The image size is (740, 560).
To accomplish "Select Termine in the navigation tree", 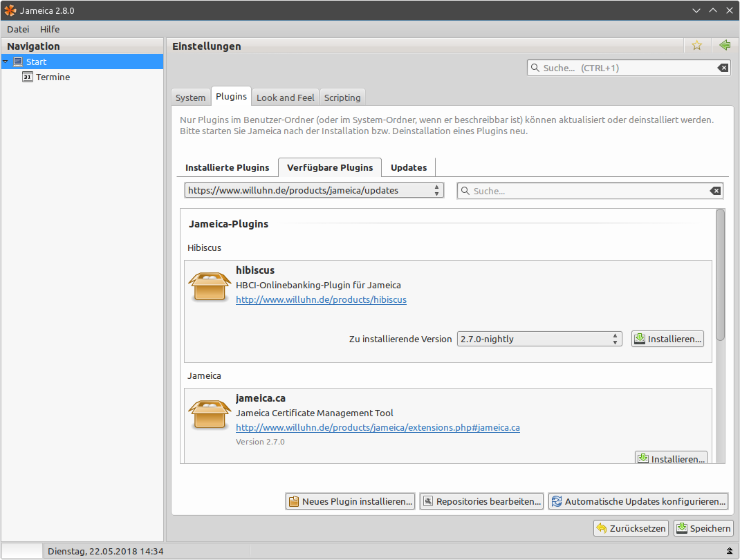I will click(53, 77).
